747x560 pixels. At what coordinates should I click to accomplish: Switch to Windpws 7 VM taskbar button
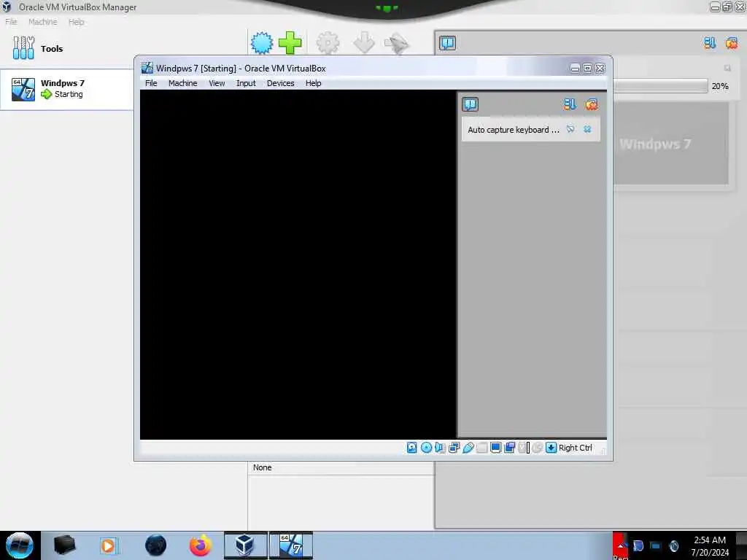[290, 545]
